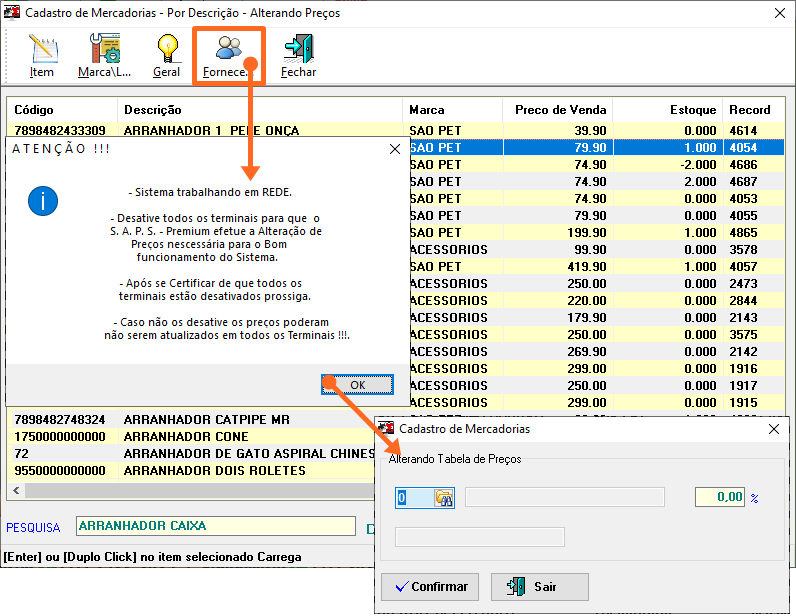Click the price 220.00

[x=587, y=301]
